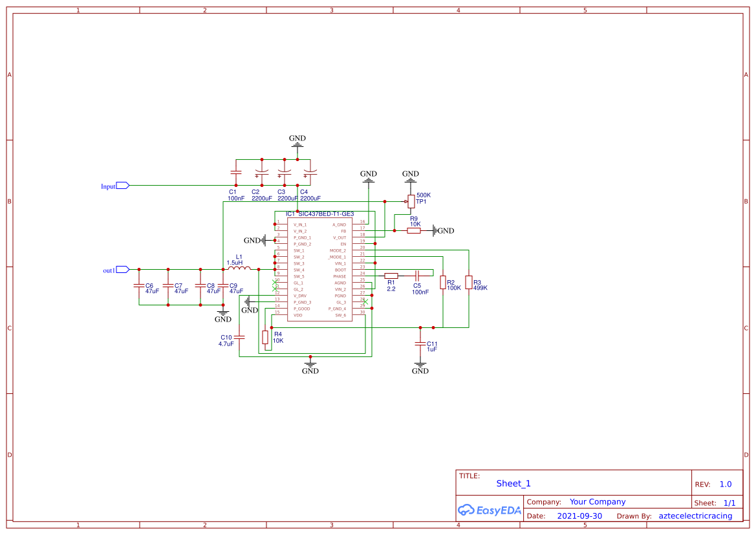Select the date 2021-09-30 field
Screen dimensions: 756x535
[580, 516]
